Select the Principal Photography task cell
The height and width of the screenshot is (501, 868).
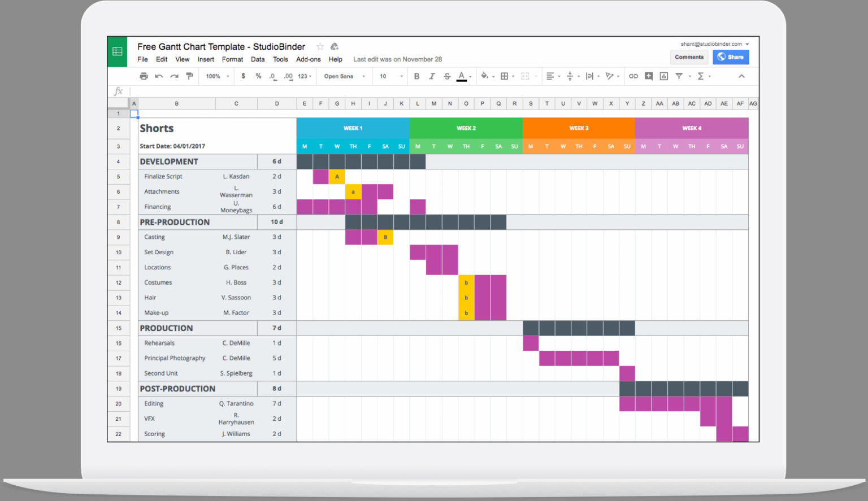coord(177,358)
